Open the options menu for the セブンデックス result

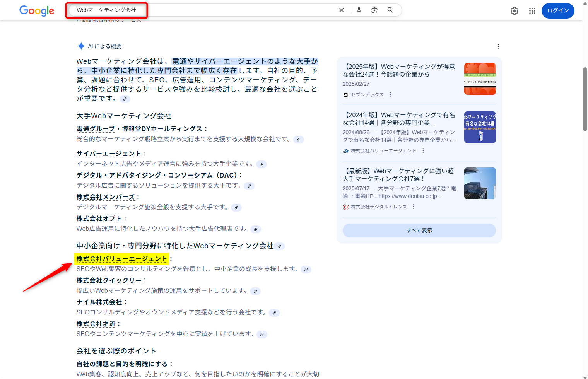pyautogui.click(x=390, y=94)
